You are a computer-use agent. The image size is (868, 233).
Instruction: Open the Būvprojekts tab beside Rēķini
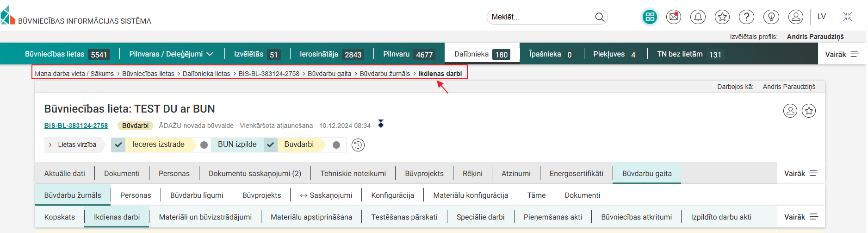[424, 173]
